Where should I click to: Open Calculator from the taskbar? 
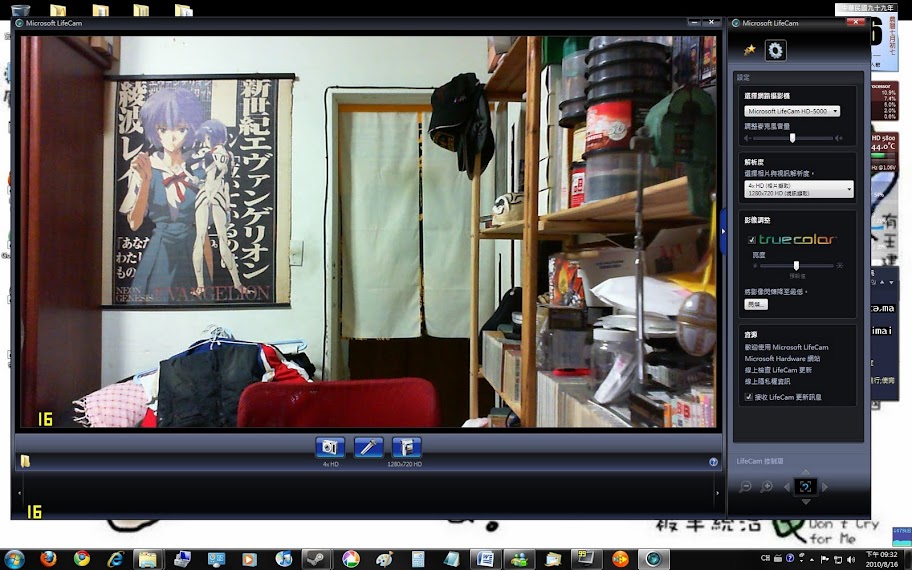[x=418, y=559]
